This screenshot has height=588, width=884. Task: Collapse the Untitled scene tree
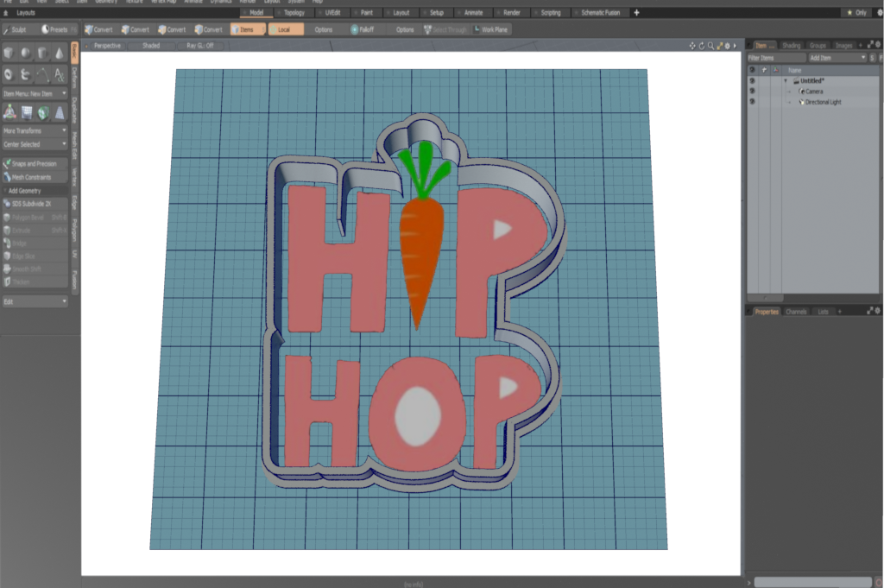click(786, 80)
